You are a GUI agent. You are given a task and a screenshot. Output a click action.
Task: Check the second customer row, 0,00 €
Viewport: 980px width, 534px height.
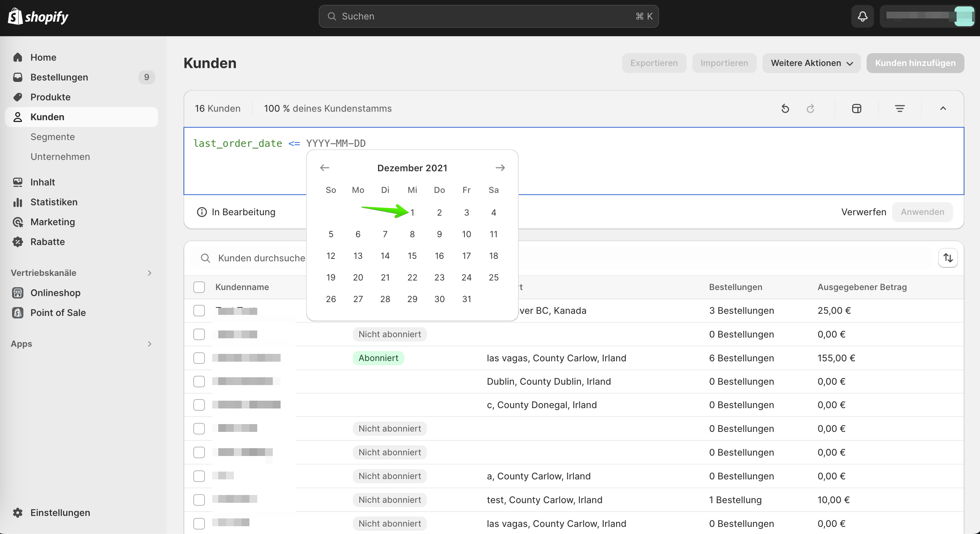click(199, 334)
